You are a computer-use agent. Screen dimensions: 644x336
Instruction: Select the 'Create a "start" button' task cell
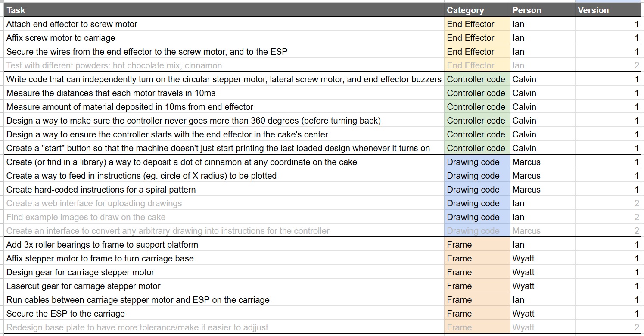point(224,148)
